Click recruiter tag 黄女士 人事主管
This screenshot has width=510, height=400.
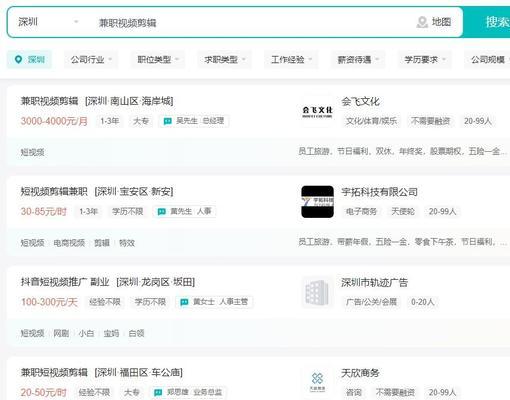[x=214, y=302]
